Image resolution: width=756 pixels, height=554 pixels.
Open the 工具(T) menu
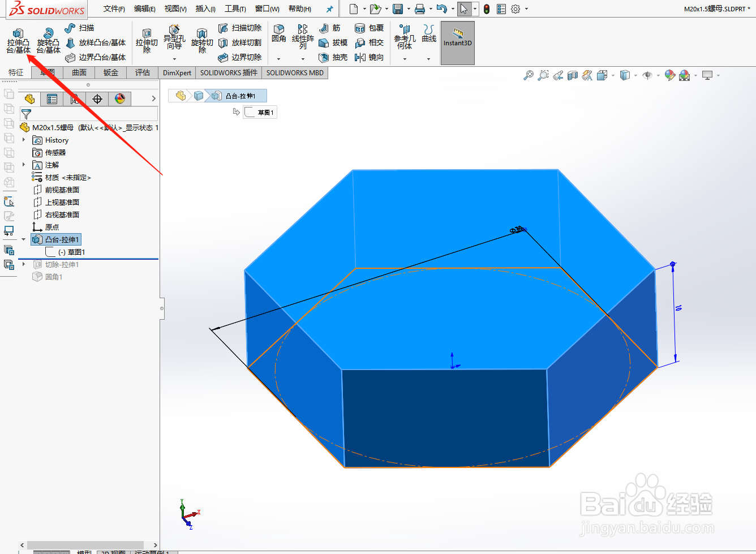point(235,9)
